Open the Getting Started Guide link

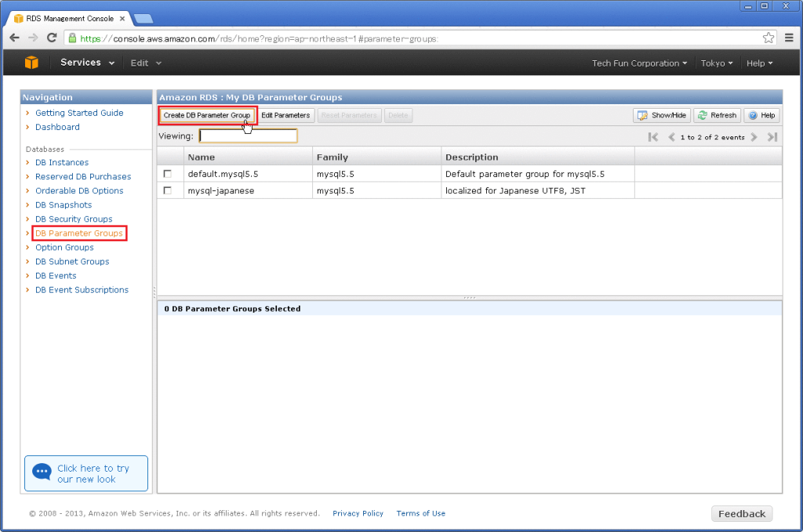tap(79, 113)
